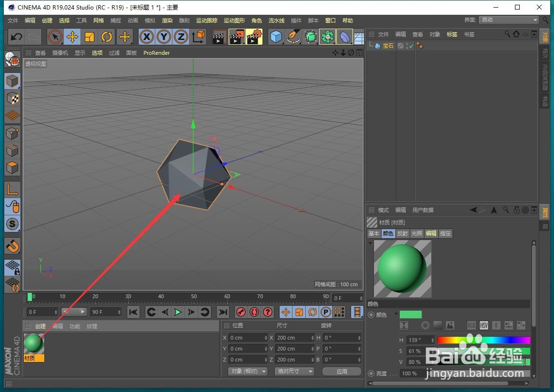Click the green color swatch

tap(410, 315)
